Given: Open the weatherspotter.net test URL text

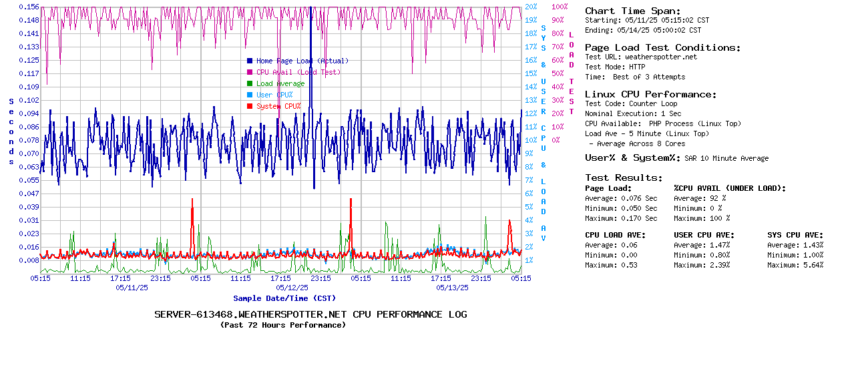Looking at the screenshot, I should (x=660, y=57).
